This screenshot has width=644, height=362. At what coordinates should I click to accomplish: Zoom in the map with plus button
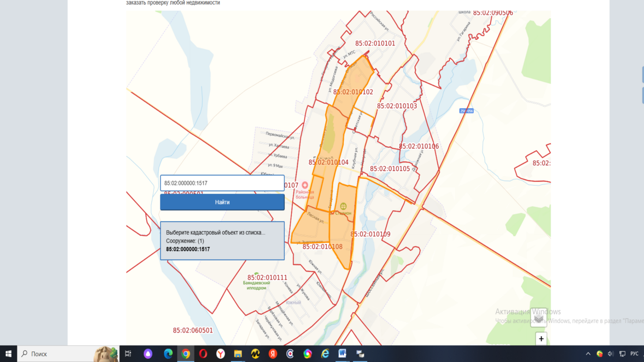point(541,339)
